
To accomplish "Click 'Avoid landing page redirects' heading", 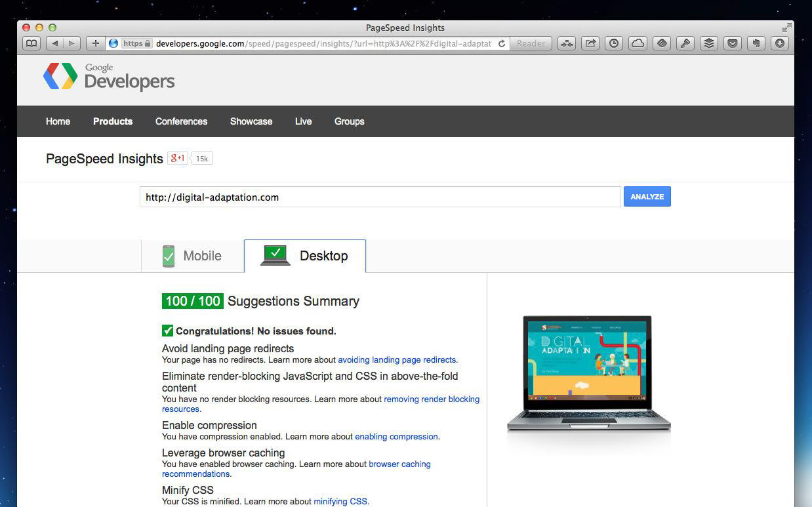I will pos(228,349).
